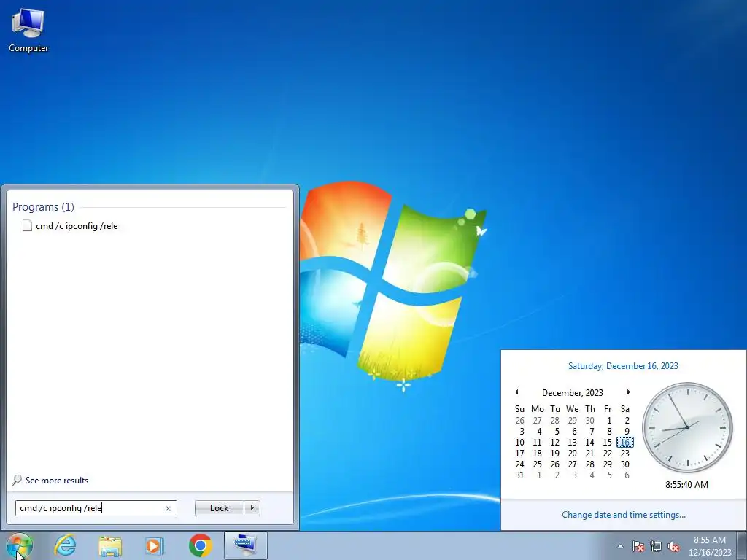Image resolution: width=747 pixels, height=560 pixels.
Task: Open Windows Media Player taskbar icon
Action: 155,545
